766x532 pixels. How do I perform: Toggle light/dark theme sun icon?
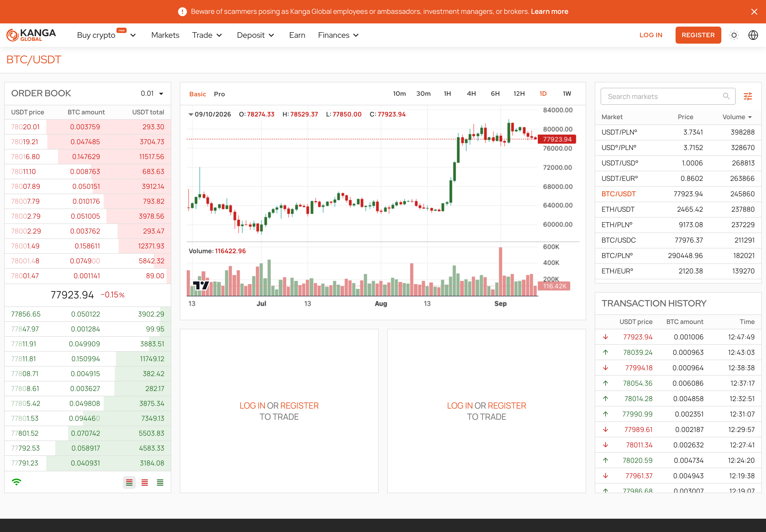click(734, 35)
